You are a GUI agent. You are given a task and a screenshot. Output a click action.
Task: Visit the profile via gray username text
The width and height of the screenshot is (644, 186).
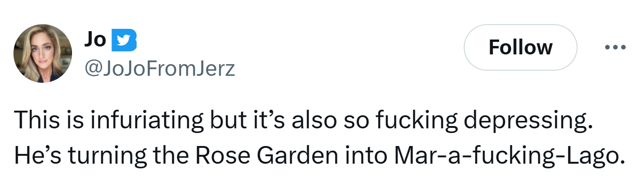[159, 69]
